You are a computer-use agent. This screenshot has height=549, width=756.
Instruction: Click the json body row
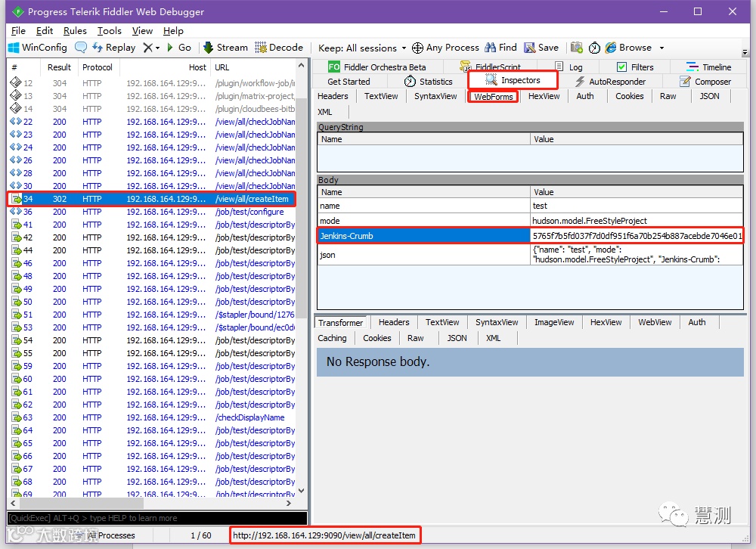pyautogui.click(x=530, y=255)
